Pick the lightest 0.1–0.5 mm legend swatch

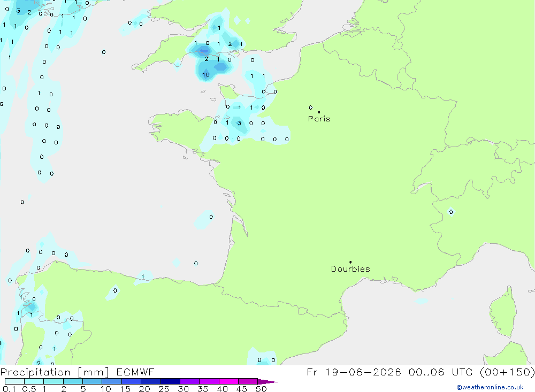[x=14, y=381]
